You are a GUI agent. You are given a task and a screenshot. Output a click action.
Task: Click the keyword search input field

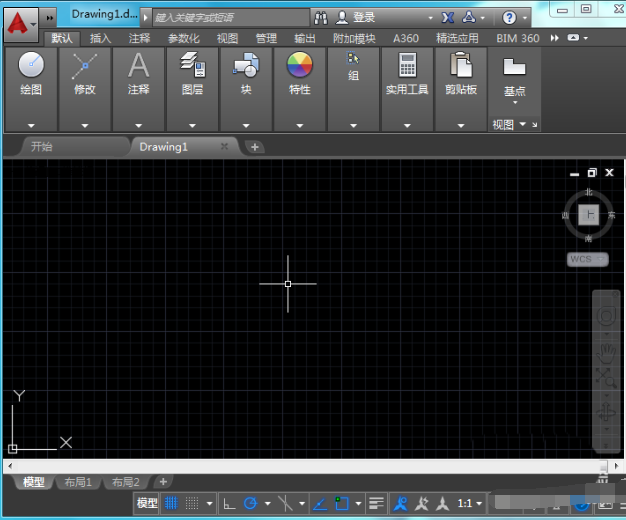point(229,18)
